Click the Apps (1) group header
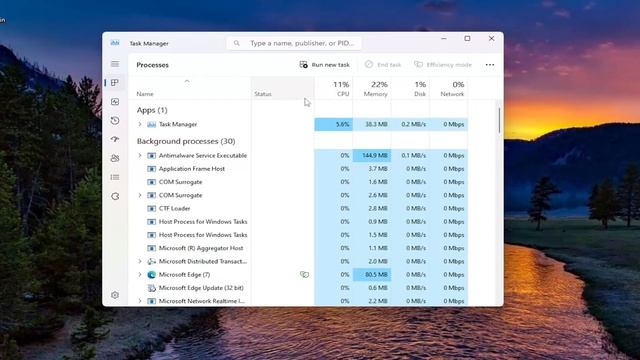This screenshot has width=640, height=360. click(152, 110)
